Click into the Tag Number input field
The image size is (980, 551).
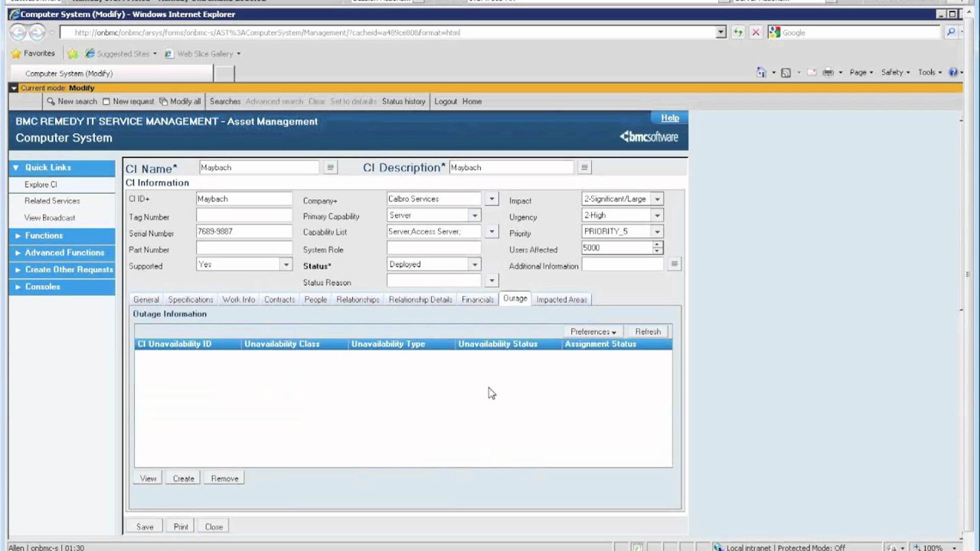(244, 217)
